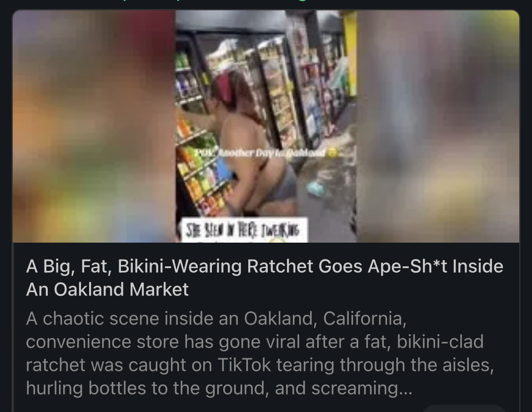Click the yellow strip of the store door in the thumbnail
Screen dimensions: 532x412
click(x=350, y=53)
